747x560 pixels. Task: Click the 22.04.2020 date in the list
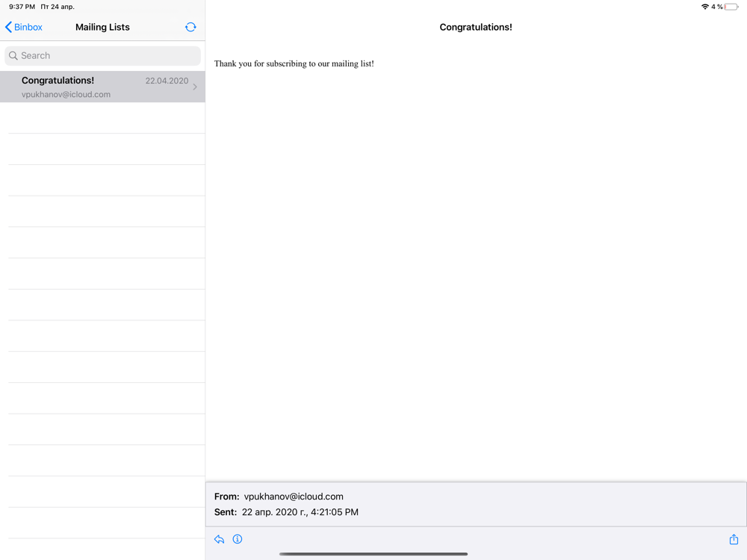click(x=167, y=81)
